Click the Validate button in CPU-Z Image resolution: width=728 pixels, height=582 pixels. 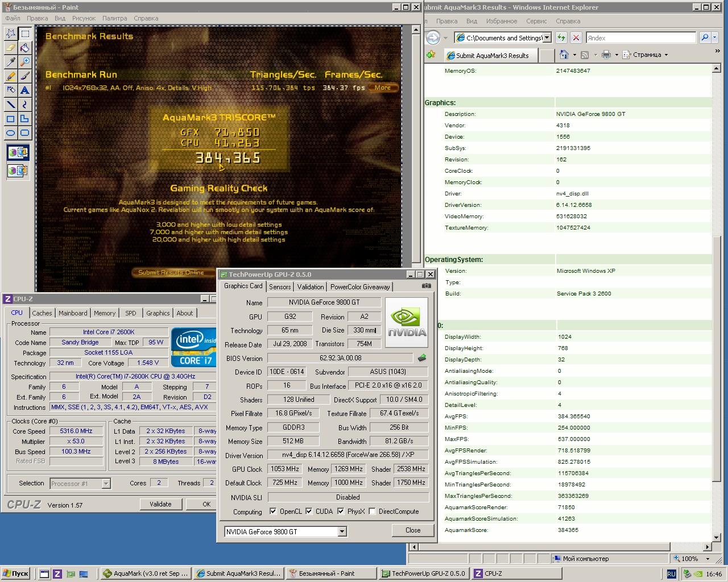point(160,504)
